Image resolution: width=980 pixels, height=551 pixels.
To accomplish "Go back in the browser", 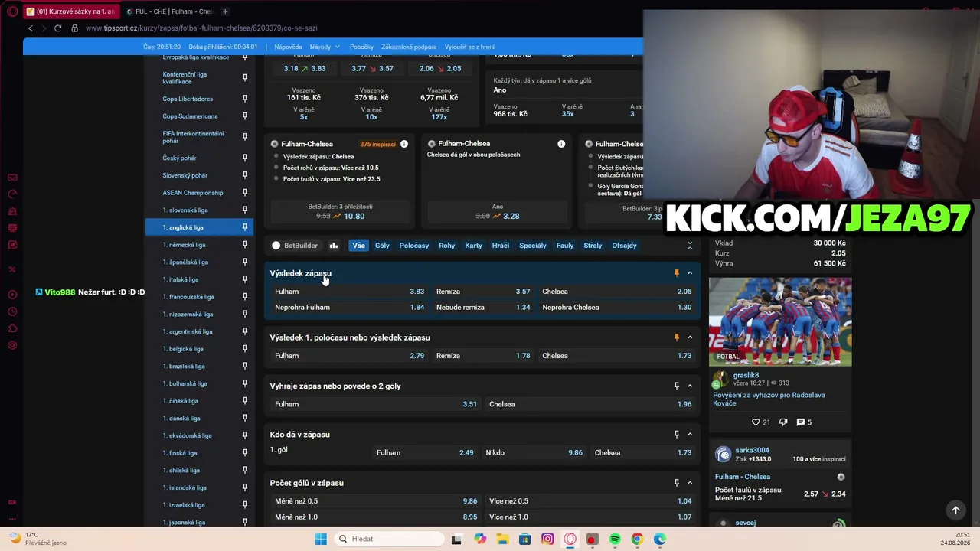I will coord(31,28).
